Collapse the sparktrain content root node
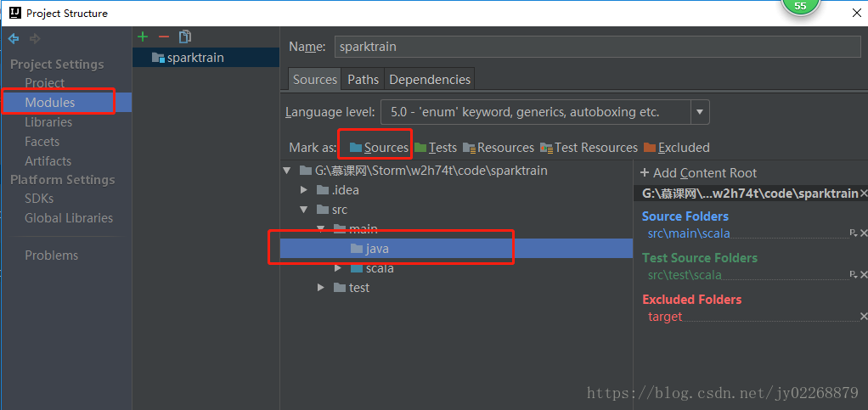The width and height of the screenshot is (868, 410). click(287, 171)
